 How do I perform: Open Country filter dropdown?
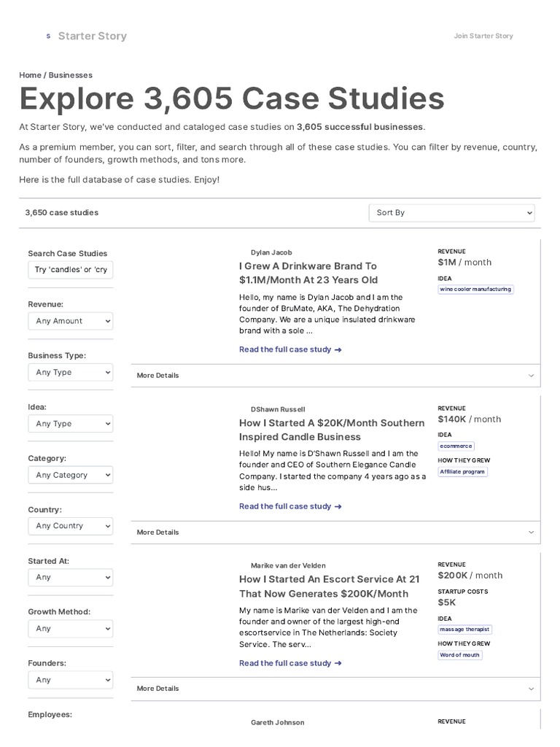pyautogui.click(x=71, y=526)
